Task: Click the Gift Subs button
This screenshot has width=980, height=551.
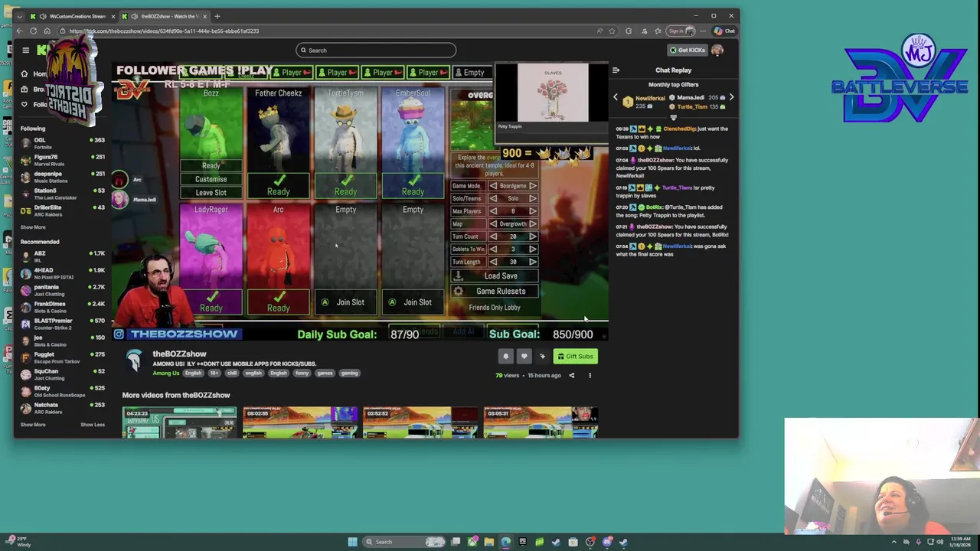Action: pos(575,357)
